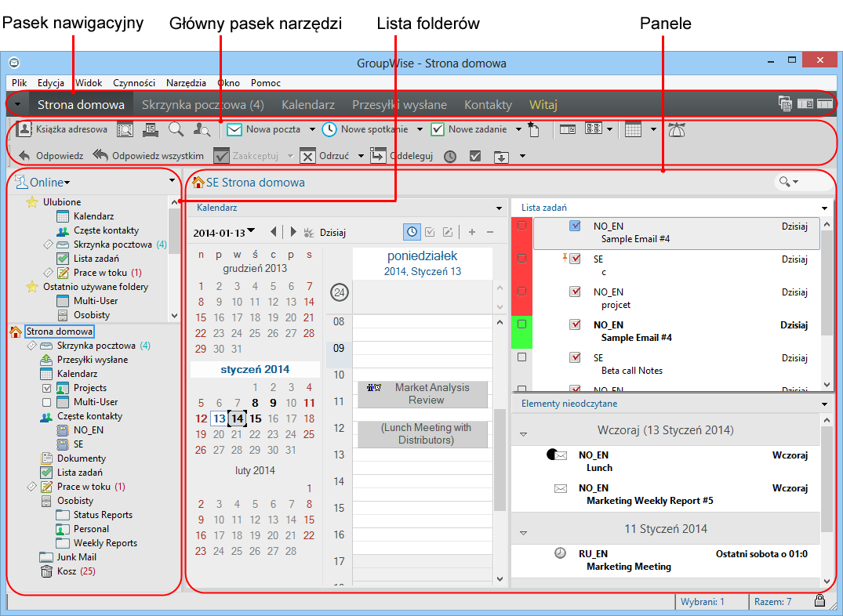Viewport: 843px width, 616px height.
Task: Click the panel layout icon after new document
Action: click(568, 129)
